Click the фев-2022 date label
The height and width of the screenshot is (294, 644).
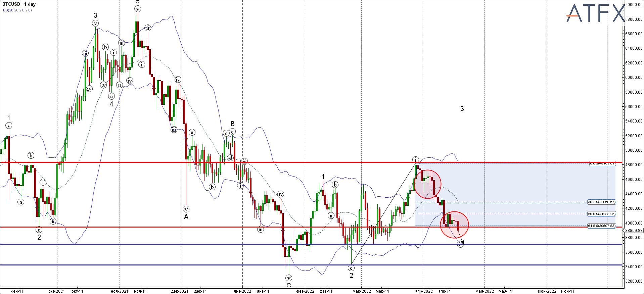click(305, 291)
